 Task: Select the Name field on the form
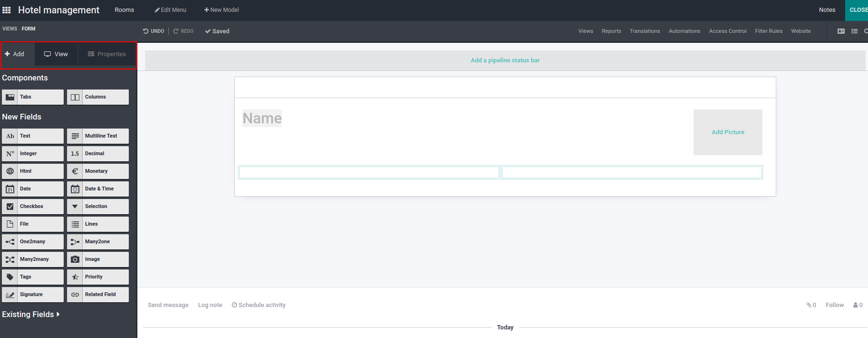coord(262,119)
